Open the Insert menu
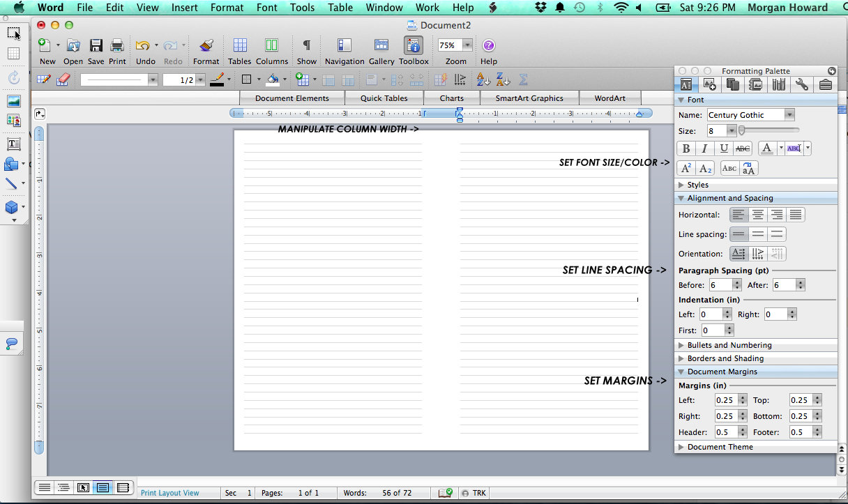 coord(185,8)
